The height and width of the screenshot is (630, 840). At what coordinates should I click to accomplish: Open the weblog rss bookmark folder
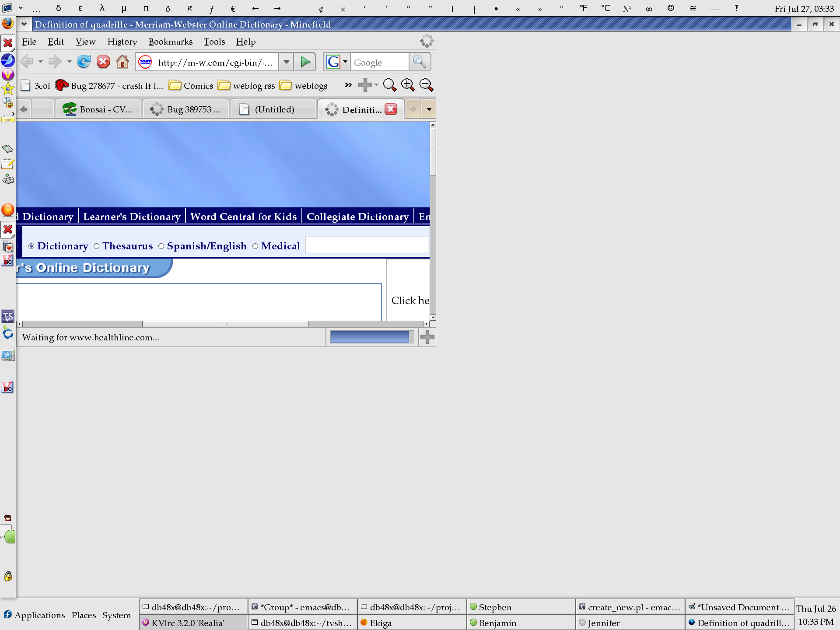point(247,85)
